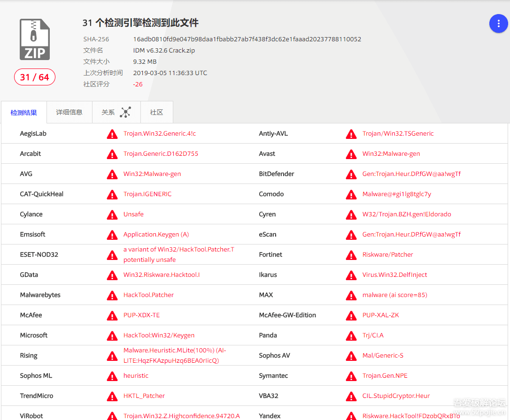Open the 关系 tab
The image size is (510, 420).
coord(116,112)
